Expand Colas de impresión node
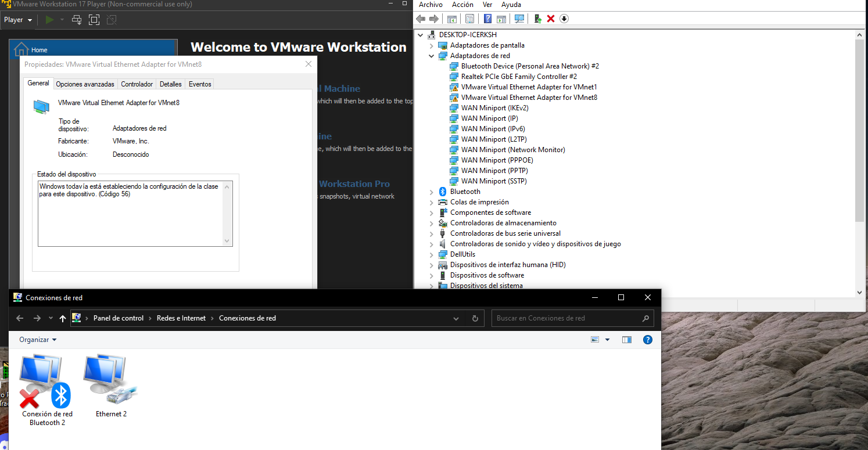868x450 pixels. [x=431, y=202]
